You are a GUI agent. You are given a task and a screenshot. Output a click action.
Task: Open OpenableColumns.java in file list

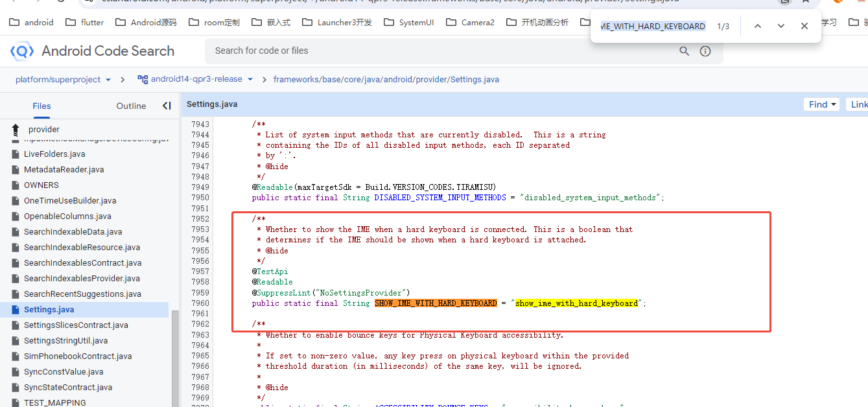click(x=67, y=216)
